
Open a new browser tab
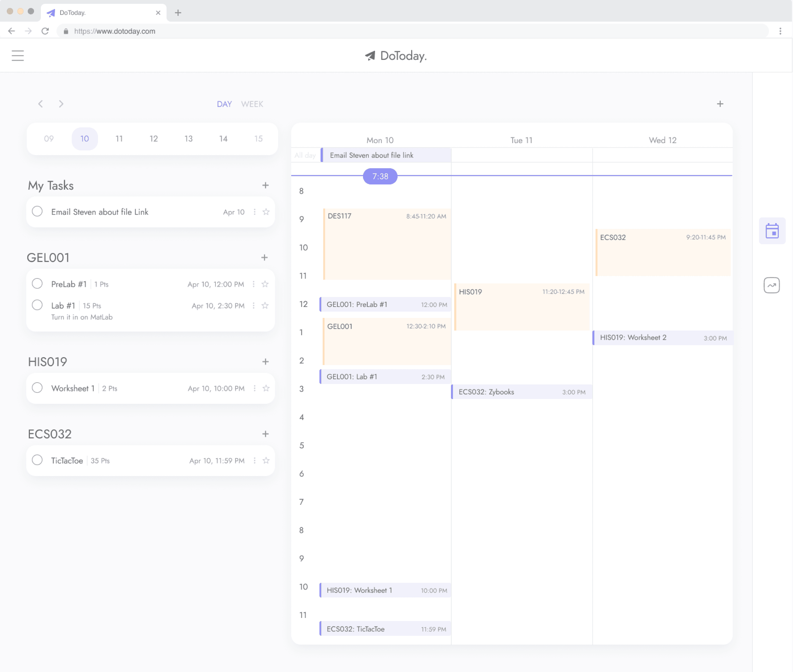click(178, 13)
